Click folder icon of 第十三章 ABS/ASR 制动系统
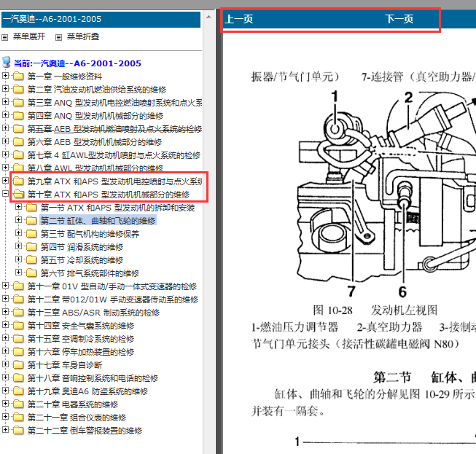476x454 pixels. pyautogui.click(x=18, y=313)
